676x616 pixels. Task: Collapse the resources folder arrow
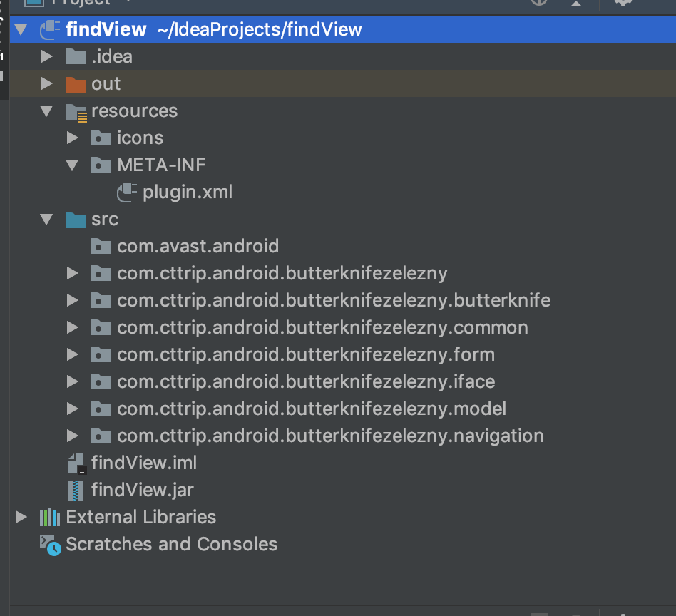[46, 111]
